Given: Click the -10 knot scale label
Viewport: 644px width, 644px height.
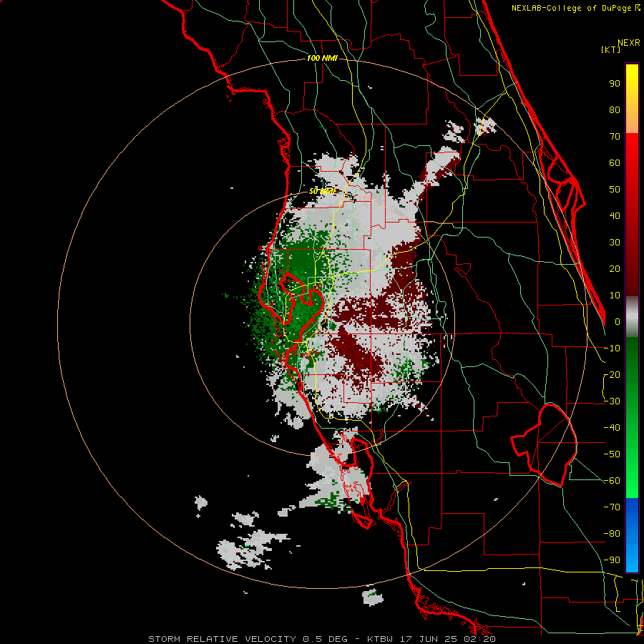Looking at the screenshot, I should coord(612,348).
